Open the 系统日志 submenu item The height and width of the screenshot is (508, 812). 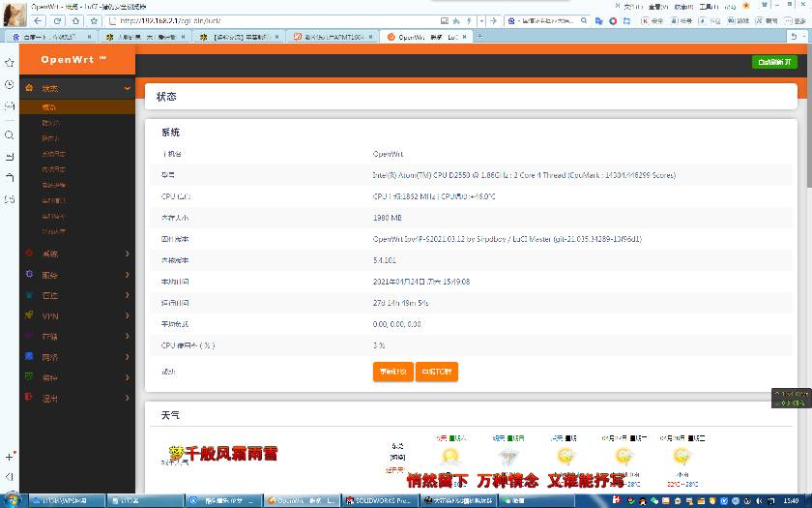click(x=54, y=154)
